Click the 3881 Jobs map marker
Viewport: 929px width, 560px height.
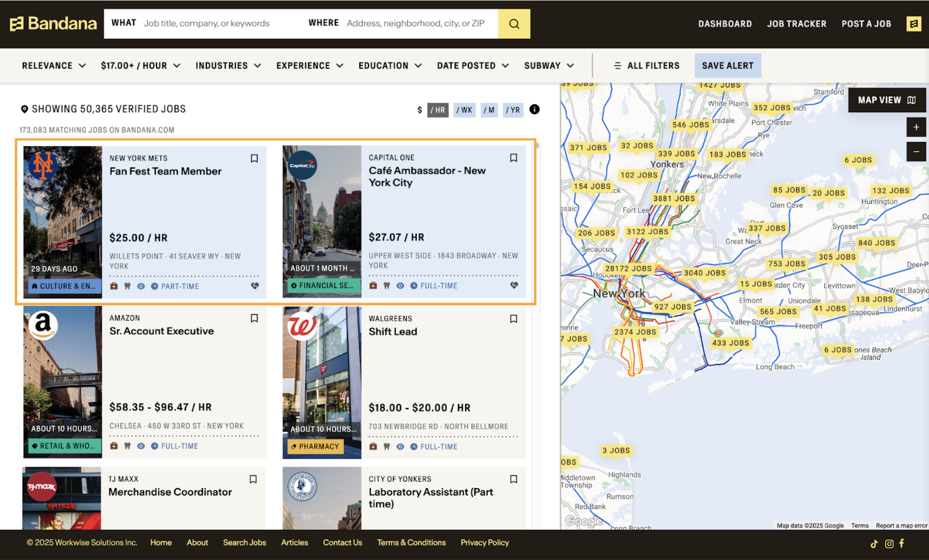[x=674, y=199]
